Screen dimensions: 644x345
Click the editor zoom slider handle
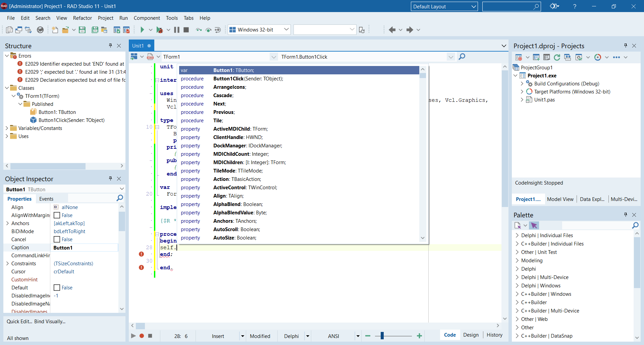pos(382,336)
